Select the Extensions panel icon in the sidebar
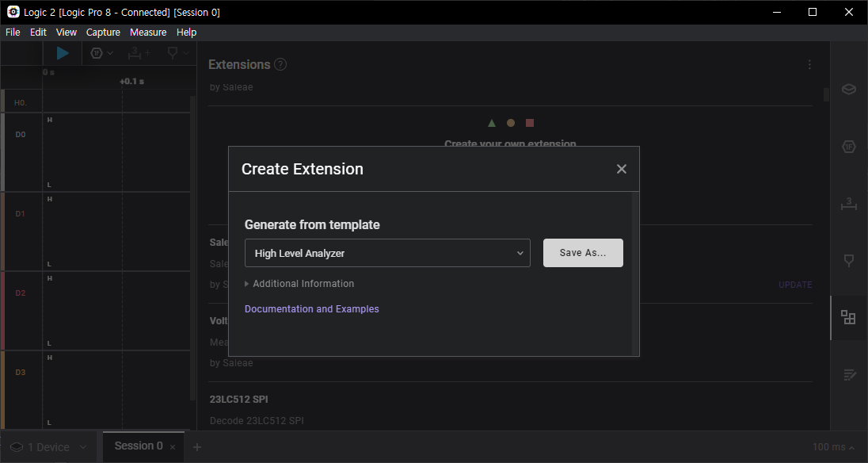The width and height of the screenshot is (868, 463). [x=849, y=318]
